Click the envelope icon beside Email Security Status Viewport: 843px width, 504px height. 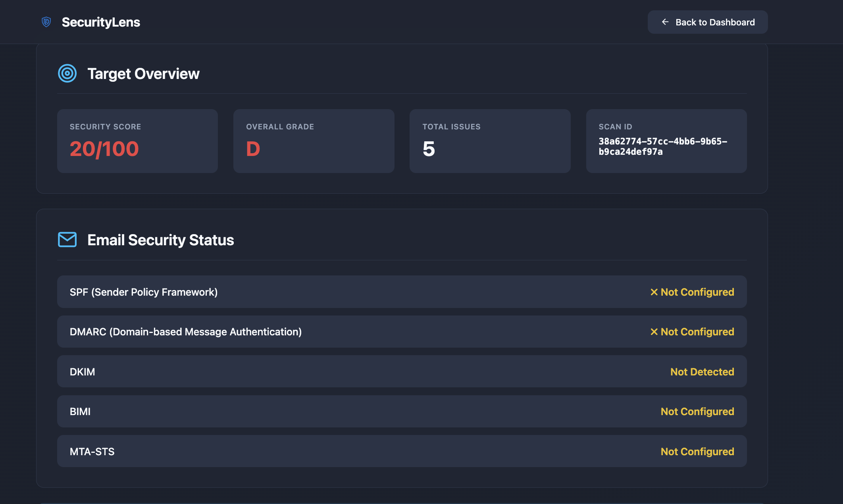coord(67,240)
